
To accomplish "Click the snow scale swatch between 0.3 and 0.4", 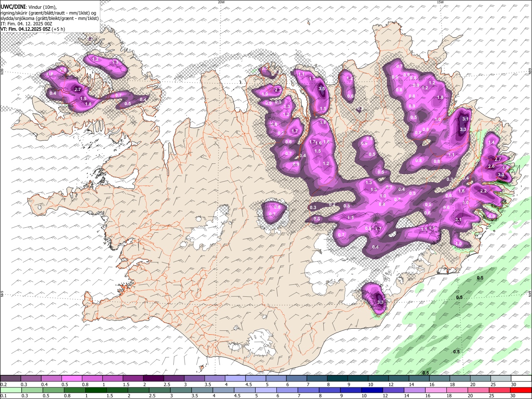I will click(31, 378).
